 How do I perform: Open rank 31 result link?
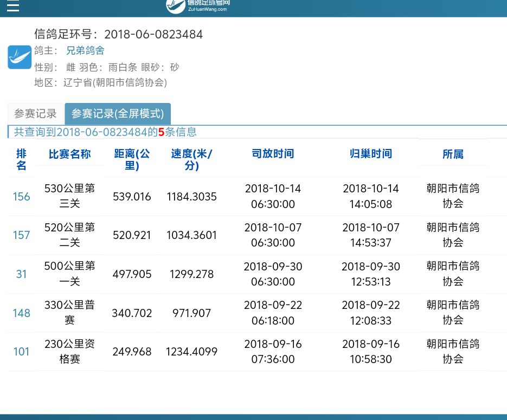(x=21, y=274)
